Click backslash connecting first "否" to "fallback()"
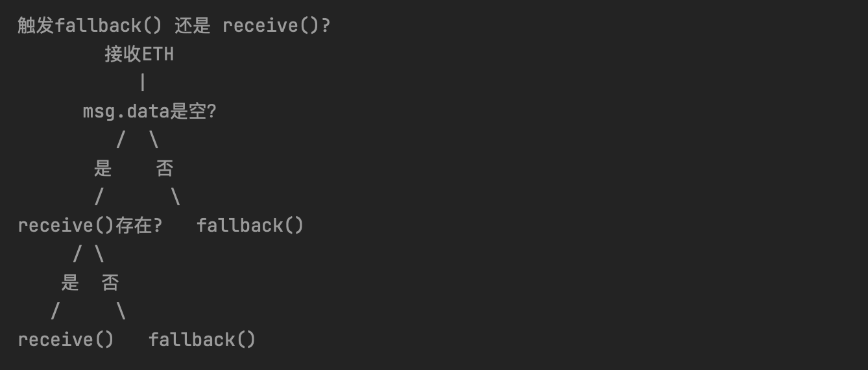868x370 pixels. (x=176, y=197)
